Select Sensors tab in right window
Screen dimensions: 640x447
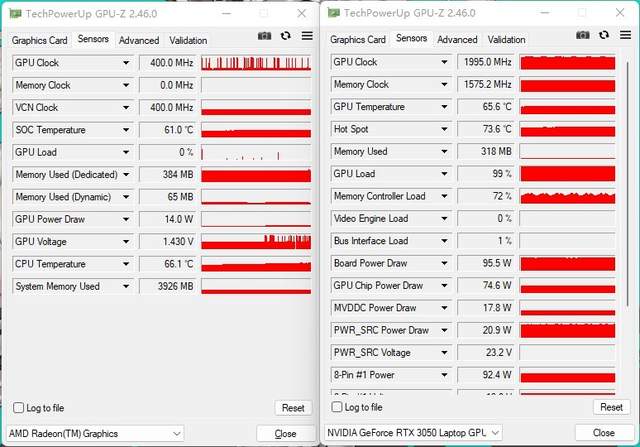pyautogui.click(x=411, y=38)
